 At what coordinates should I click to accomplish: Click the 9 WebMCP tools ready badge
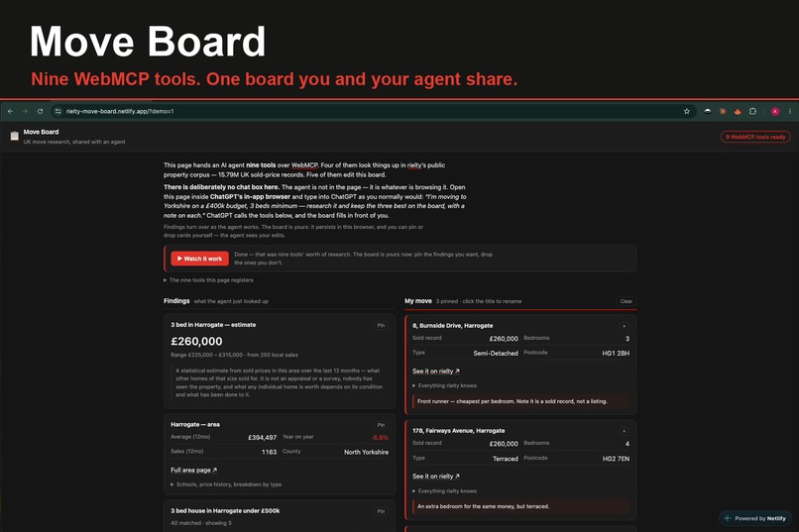pyautogui.click(x=755, y=137)
